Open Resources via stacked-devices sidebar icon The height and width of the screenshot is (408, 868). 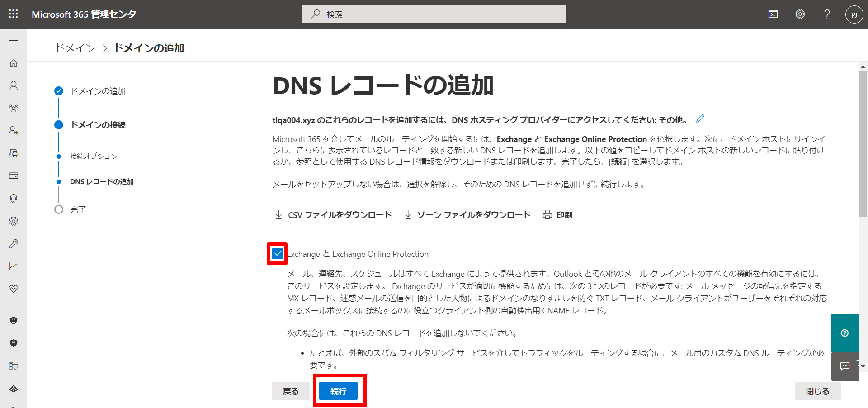point(14,153)
